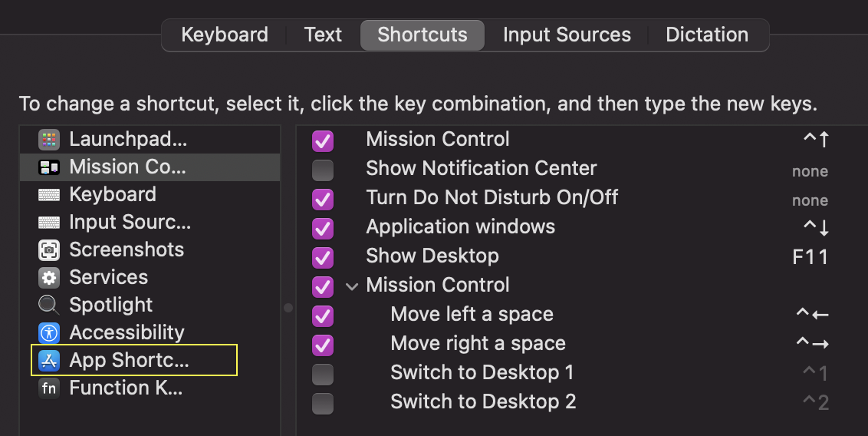This screenshot has height=436, width=868.
Task: Enable the Show Notification Center checkbox
Action: tap(323, 170)
